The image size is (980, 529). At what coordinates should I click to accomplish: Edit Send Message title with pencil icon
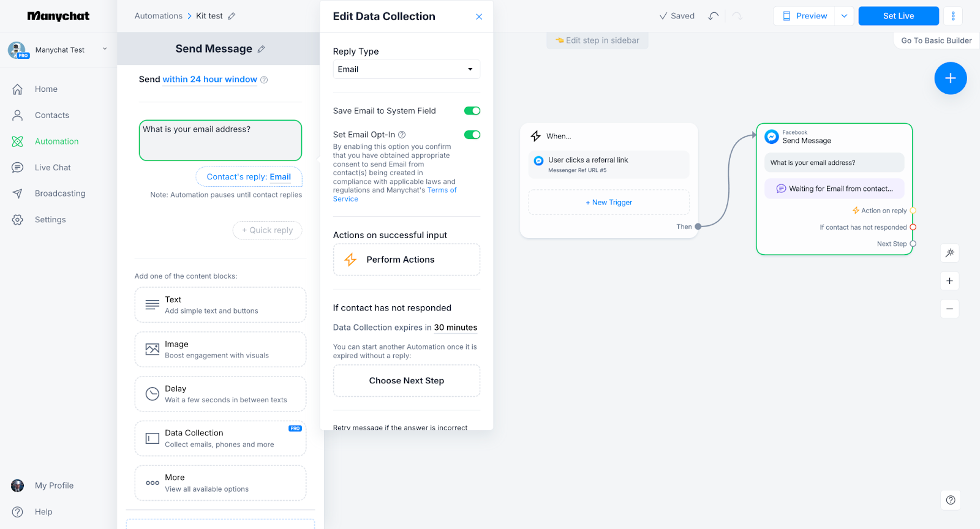pyautogui.click(x=261, y=49)
